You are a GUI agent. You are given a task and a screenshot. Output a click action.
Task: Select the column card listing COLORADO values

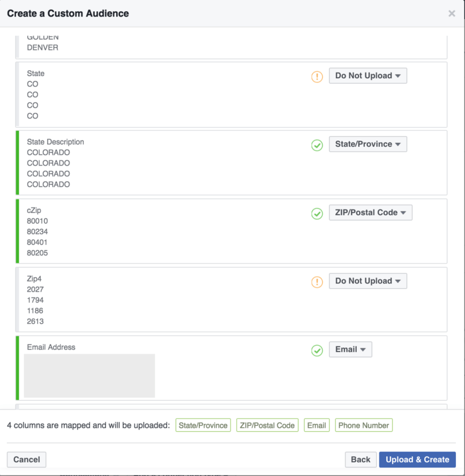(x=170, y=162)
